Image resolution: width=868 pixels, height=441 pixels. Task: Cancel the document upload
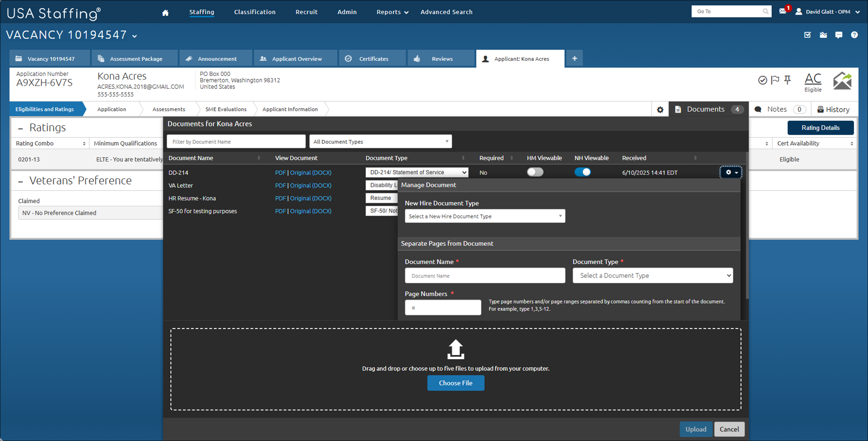coord(729,429)
